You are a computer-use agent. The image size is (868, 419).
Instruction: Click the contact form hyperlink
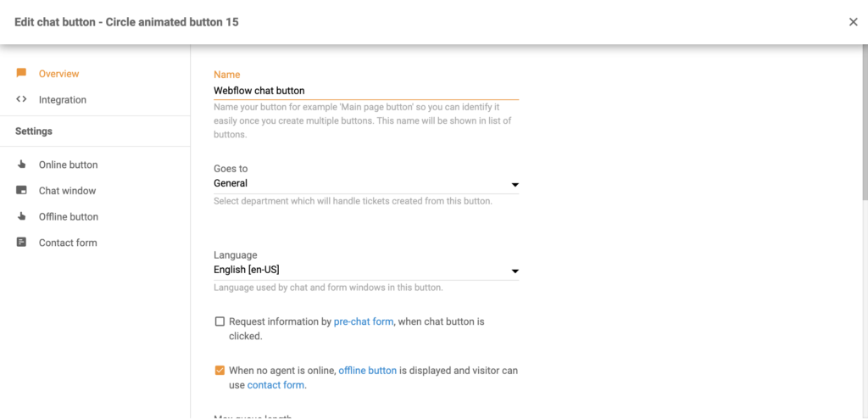275,385
